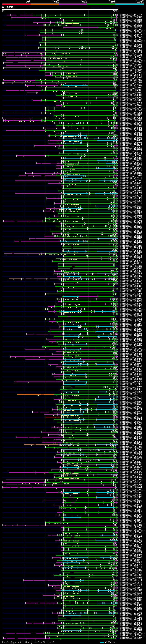146x644 pixels.
Task: Click the green ~80% identity legend bar
Action: [x=101, y=4]
